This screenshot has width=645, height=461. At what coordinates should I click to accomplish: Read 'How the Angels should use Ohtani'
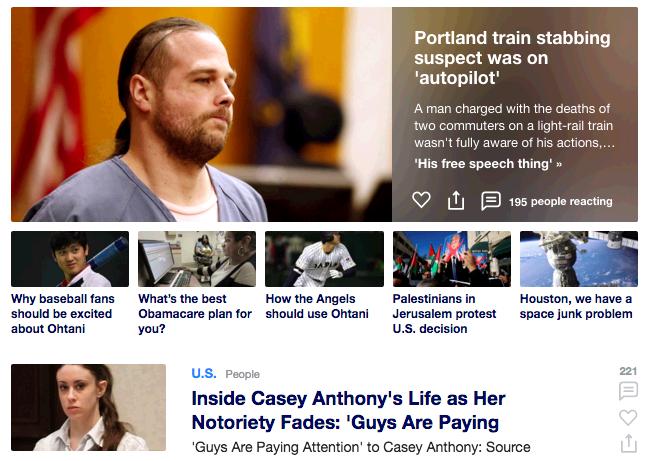[x=317, y=306]
